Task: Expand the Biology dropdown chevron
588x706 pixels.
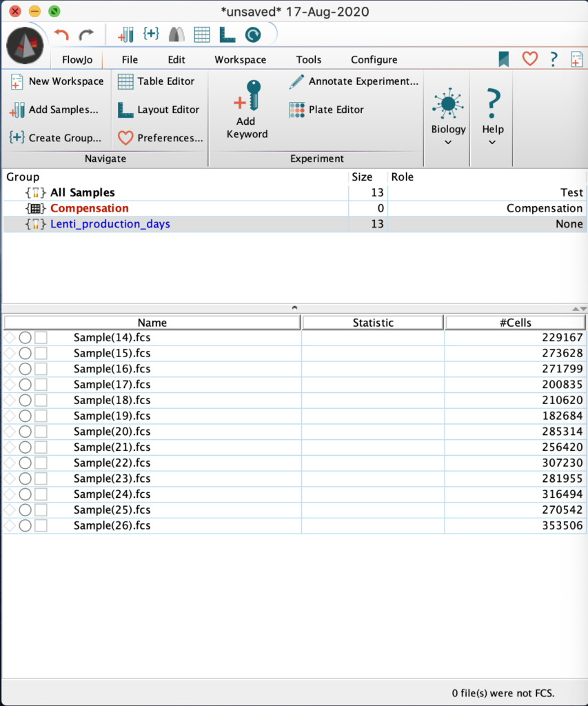Action: click(x=448, y=142)
